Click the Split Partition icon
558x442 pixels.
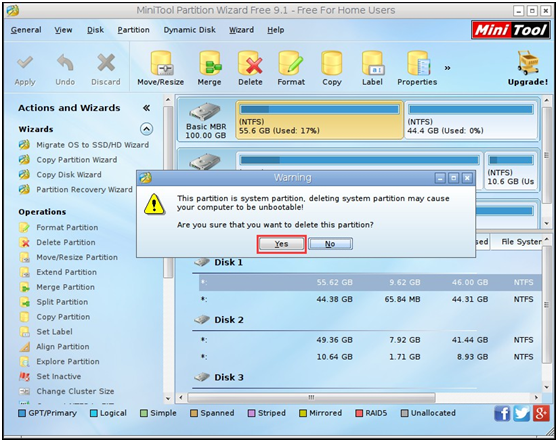(25, 302)
